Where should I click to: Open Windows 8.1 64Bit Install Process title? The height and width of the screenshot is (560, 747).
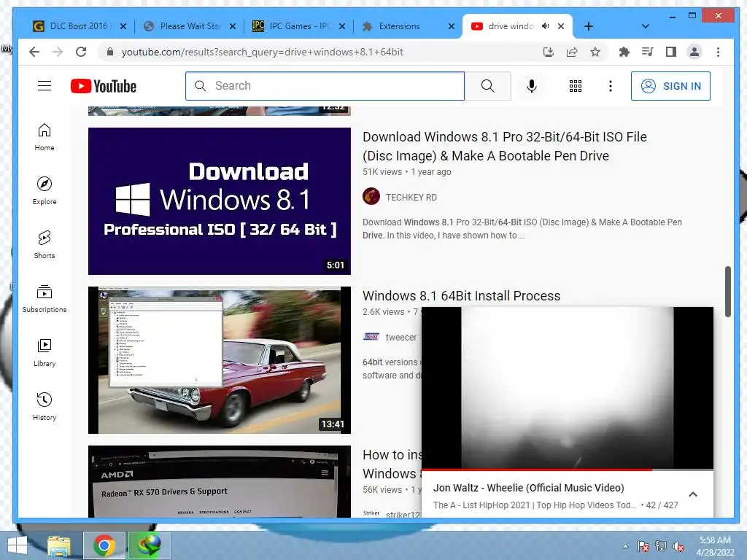pos(461,296)
